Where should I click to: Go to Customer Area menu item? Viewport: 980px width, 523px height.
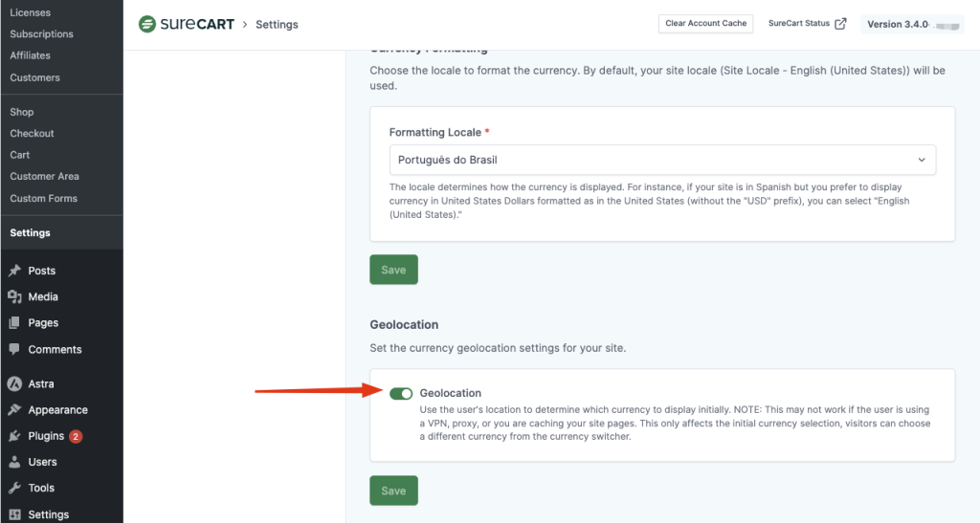pyautogui.click(x=44, y=176)
